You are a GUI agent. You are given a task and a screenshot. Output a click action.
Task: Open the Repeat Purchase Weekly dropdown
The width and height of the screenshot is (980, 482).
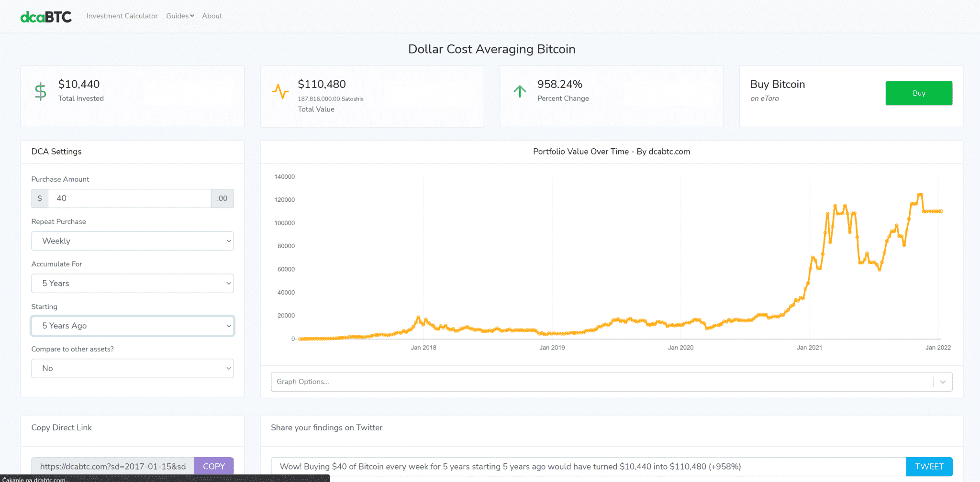pos(133,241)
